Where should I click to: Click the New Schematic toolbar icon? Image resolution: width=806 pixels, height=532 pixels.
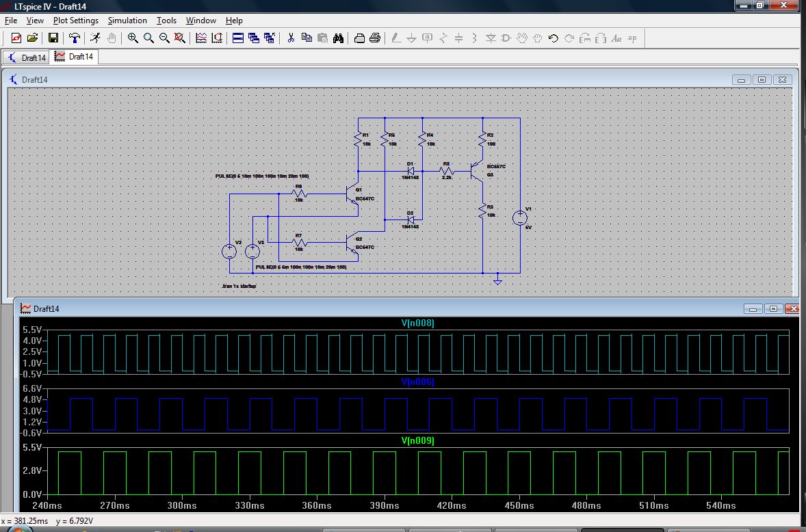tap(16, 38)
